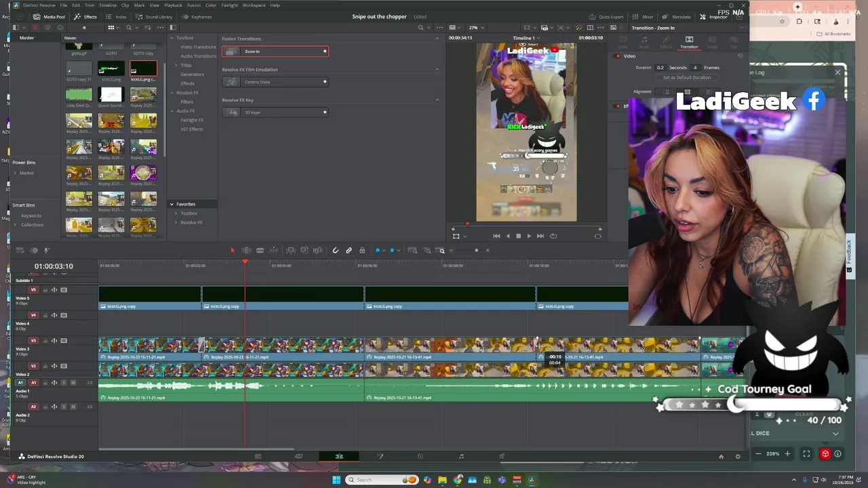Unfavorite the Zoom In transition star

tap(325, 52)
